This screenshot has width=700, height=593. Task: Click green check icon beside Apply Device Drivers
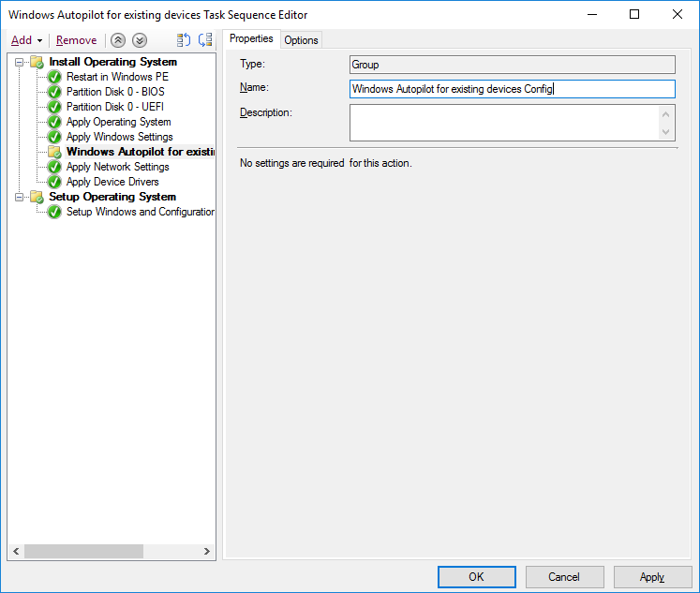tap(54, 182)
